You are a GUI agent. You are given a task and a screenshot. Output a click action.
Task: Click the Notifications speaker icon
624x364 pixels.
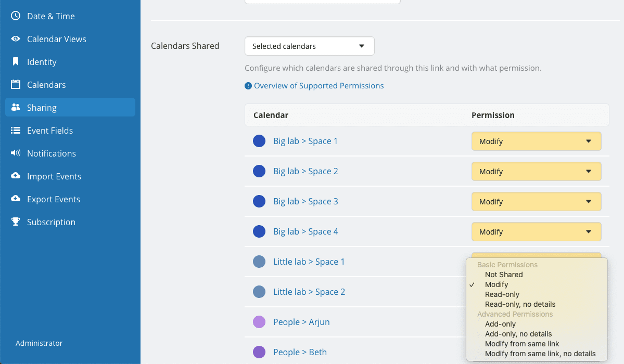tap(16, 153)
